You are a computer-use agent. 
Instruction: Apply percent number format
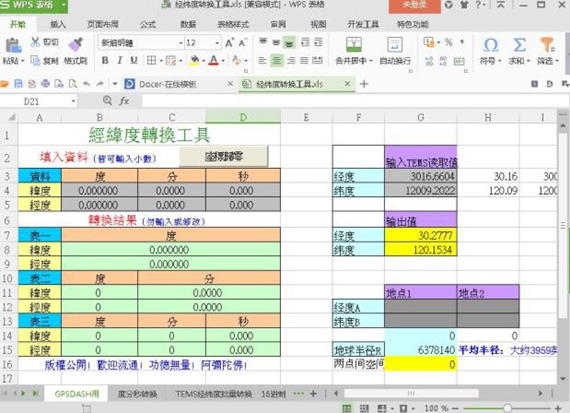449,43
